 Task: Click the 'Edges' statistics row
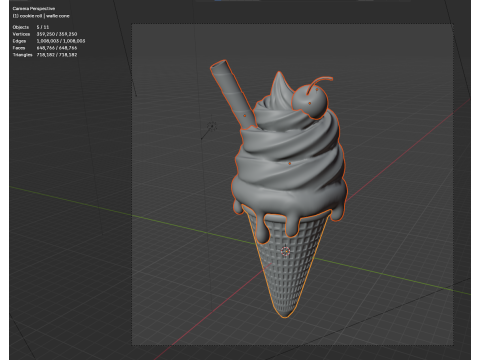pyautogui.click(x=49, y=41)
